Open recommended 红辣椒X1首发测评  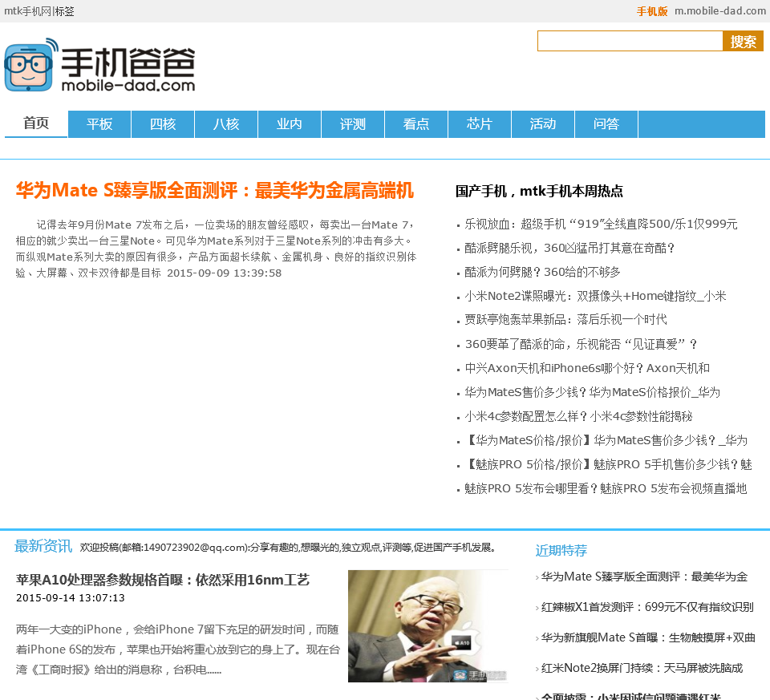point(647,607)
